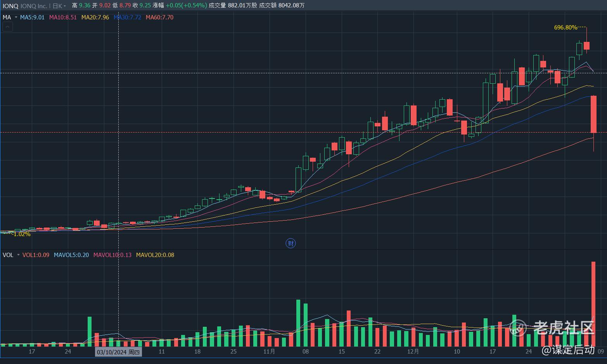This screenshot has height=364, width=607.
Task: Click the 11月 date axis label
Action: (269, 352)
